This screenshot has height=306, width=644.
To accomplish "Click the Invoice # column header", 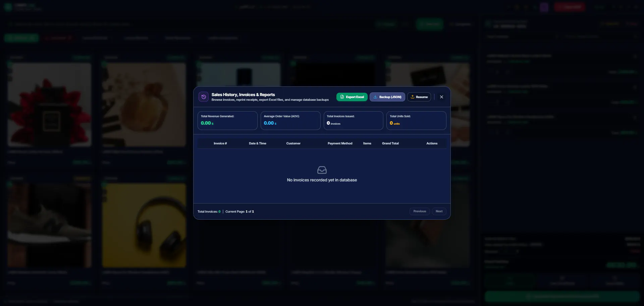I will pos(220,143).
